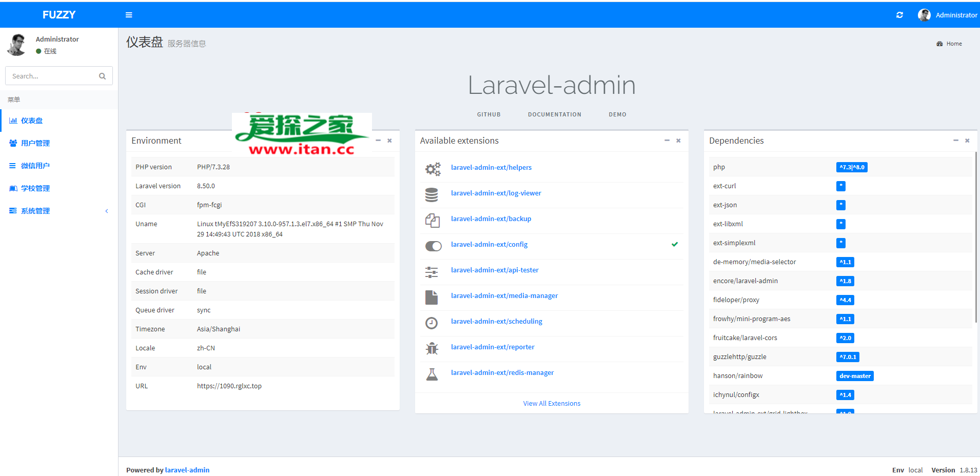Open the 微信用户 menu item
Viewport: 980px width, 476px height.
click(59, 166)
